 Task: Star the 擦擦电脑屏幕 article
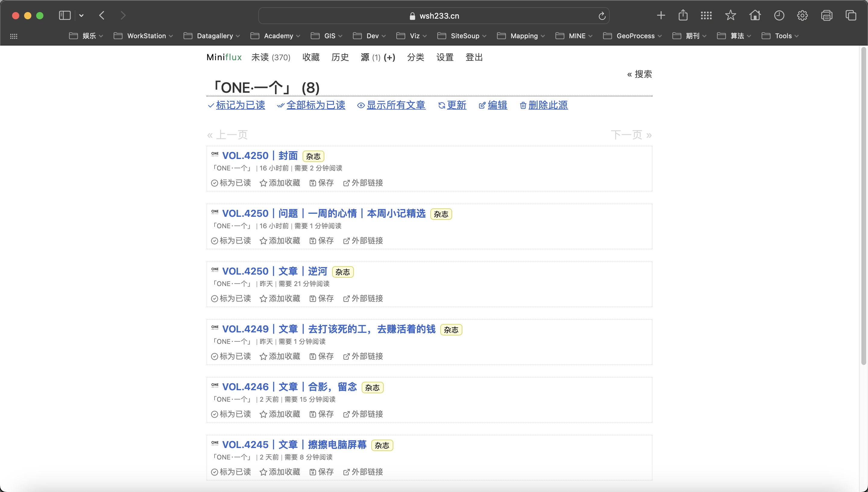click(280, 472)
